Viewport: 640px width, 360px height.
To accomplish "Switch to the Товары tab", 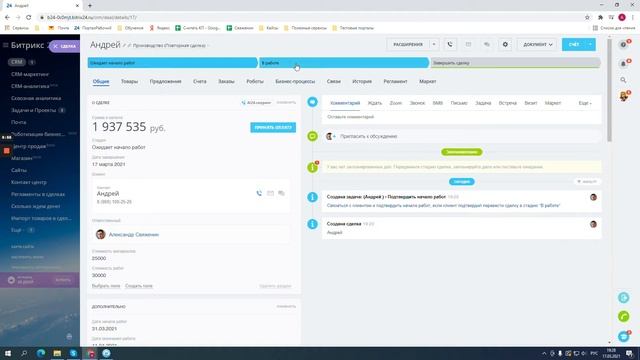I will tap(129, 82).
